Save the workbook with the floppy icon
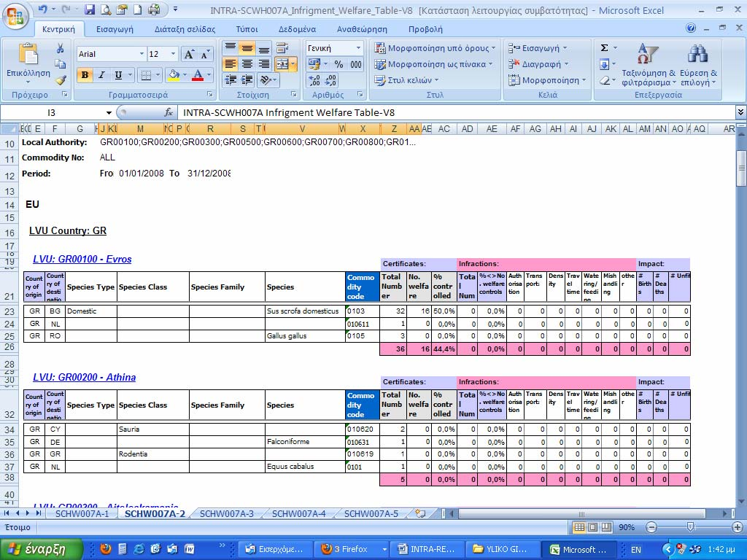747x560 pixels. (x=89, y=9)
